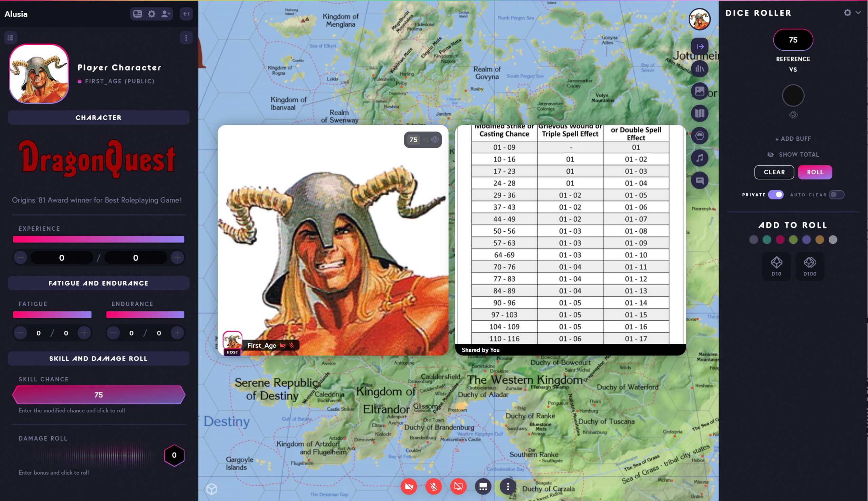
Task: Click the invite player icon
Action: coord(166,14)
